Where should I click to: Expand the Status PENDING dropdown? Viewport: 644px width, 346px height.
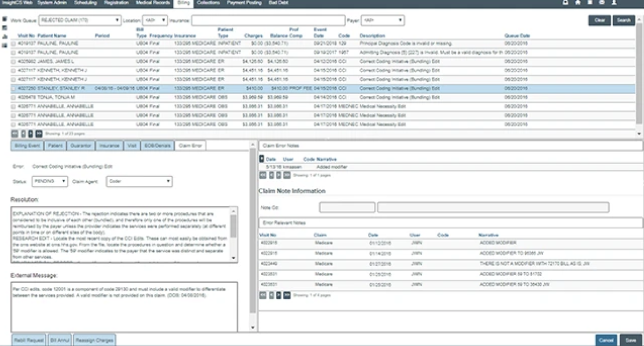point(50,181)
